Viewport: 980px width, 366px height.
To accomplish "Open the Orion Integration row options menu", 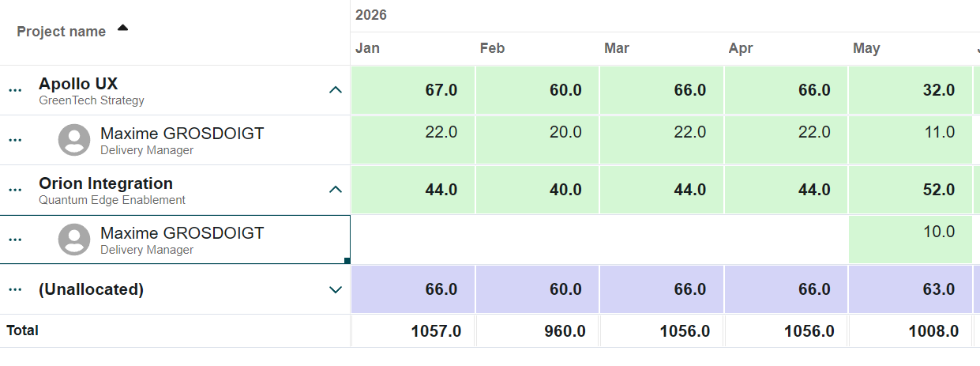I will point(15,190).
